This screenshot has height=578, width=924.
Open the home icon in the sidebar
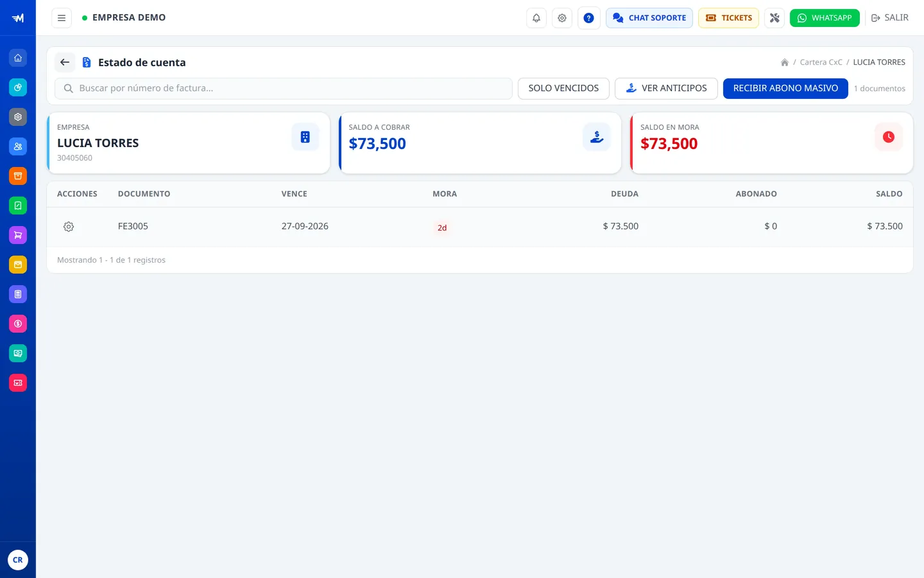click(x=18, y=58)
